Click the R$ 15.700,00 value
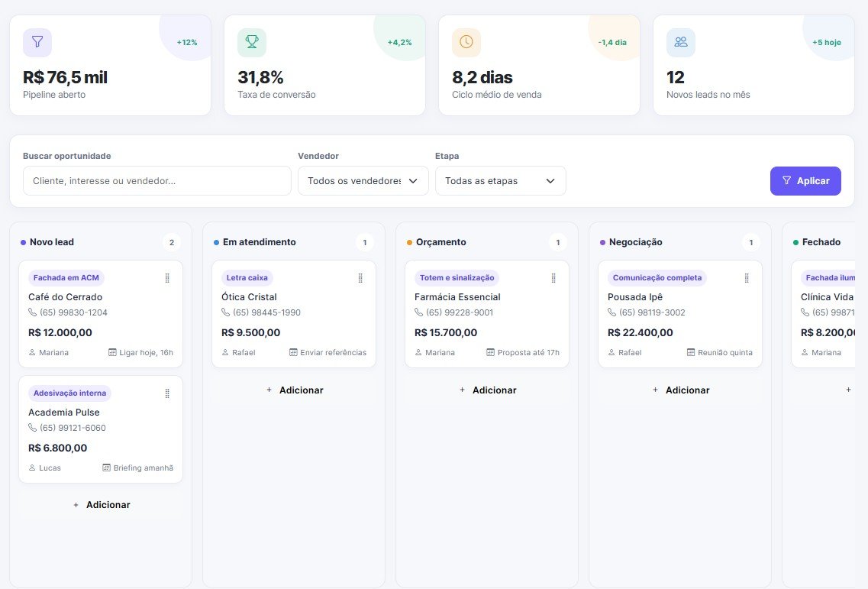The image size is (868, 589). click(x=446, y=332)
